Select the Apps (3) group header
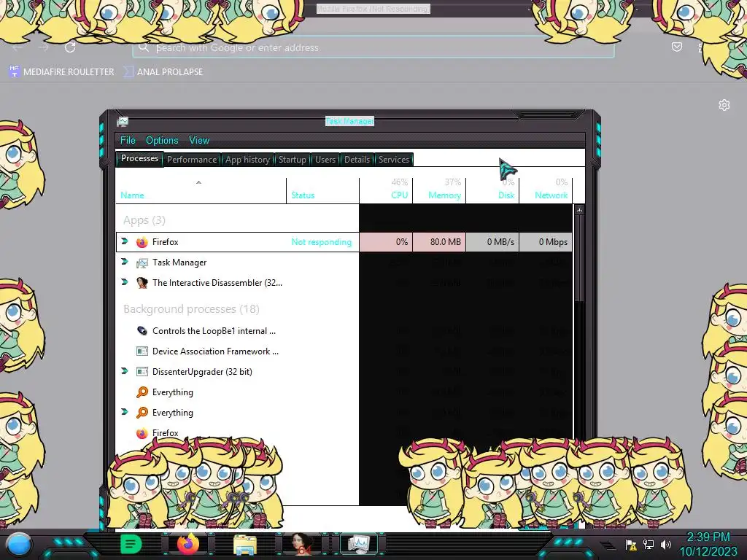 click(144, 220)
